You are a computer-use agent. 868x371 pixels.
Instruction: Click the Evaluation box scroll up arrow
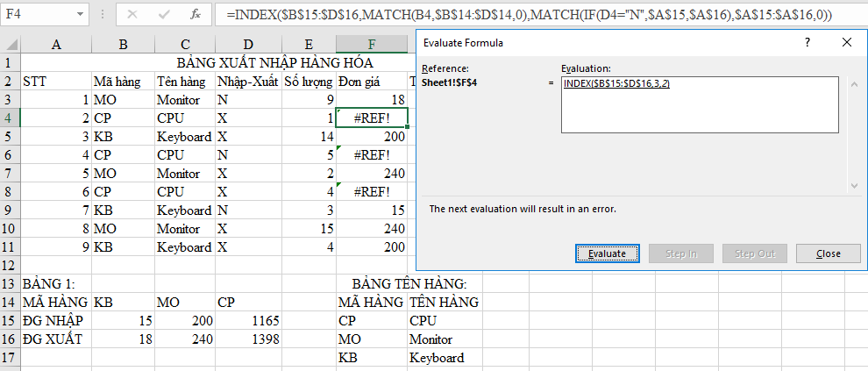click(x=854, y=84)
